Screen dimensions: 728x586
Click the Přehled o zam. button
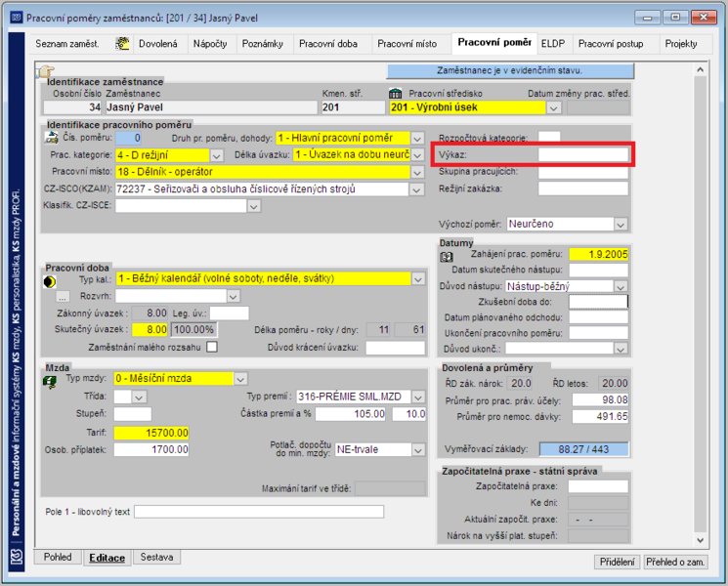click(x=675, y=563)
